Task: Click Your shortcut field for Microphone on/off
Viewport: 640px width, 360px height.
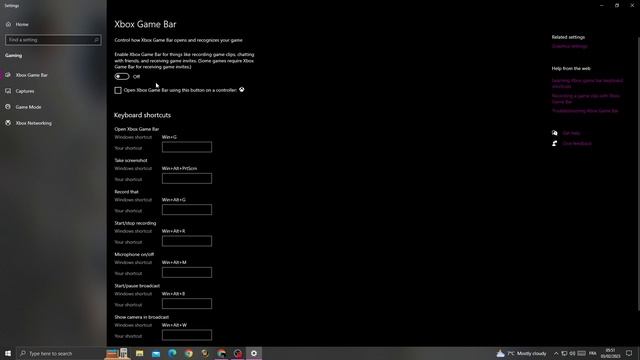Action: [x=187, y=272]
